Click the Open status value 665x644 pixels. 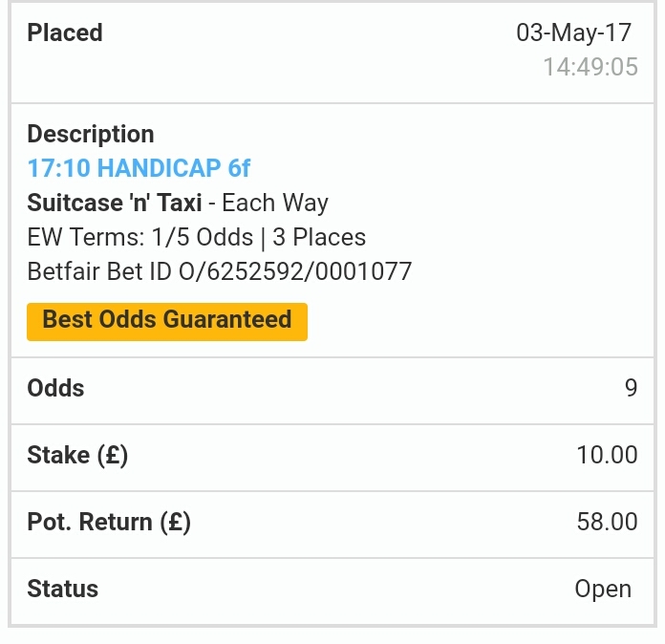[x=603, y=590]
